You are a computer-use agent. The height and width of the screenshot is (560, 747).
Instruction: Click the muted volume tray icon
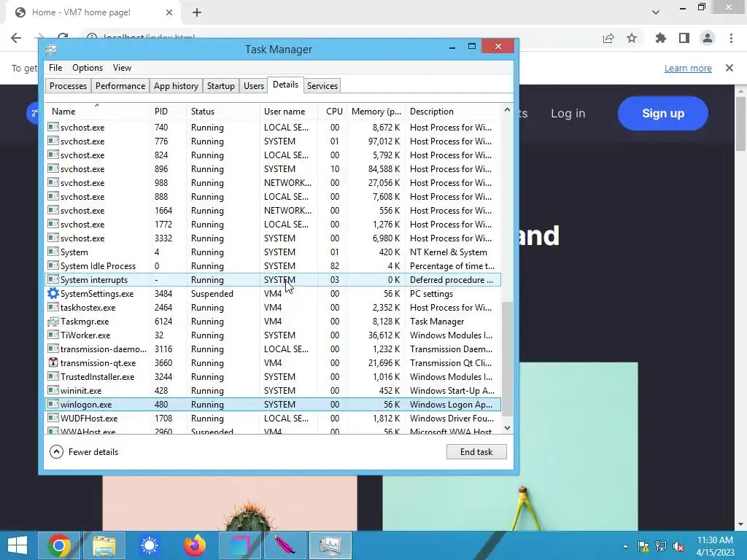[678, 546]
